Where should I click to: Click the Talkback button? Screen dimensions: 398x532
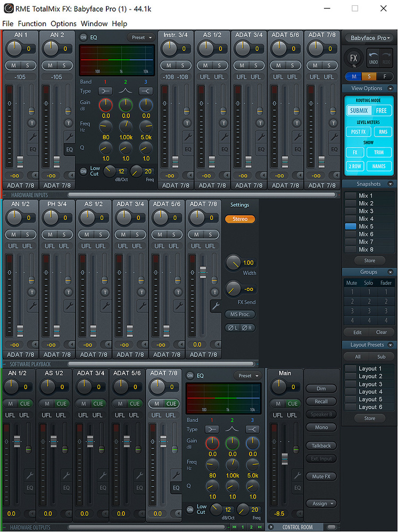pos(321,446)
